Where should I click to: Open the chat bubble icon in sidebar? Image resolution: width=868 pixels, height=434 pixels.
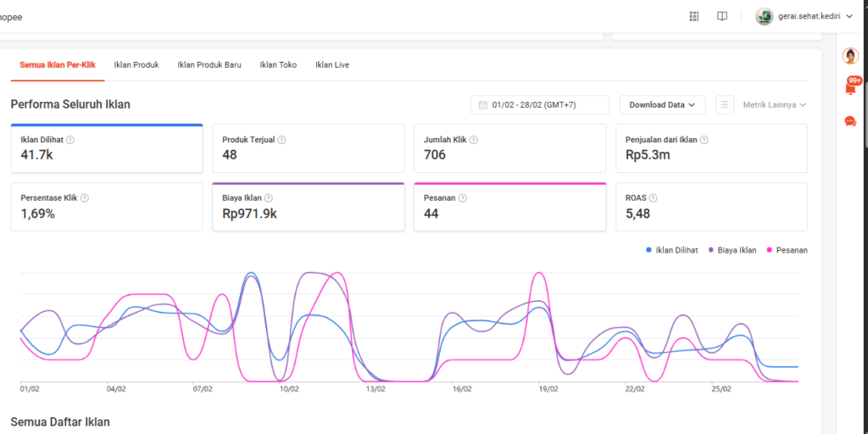[x=850, y=121]
